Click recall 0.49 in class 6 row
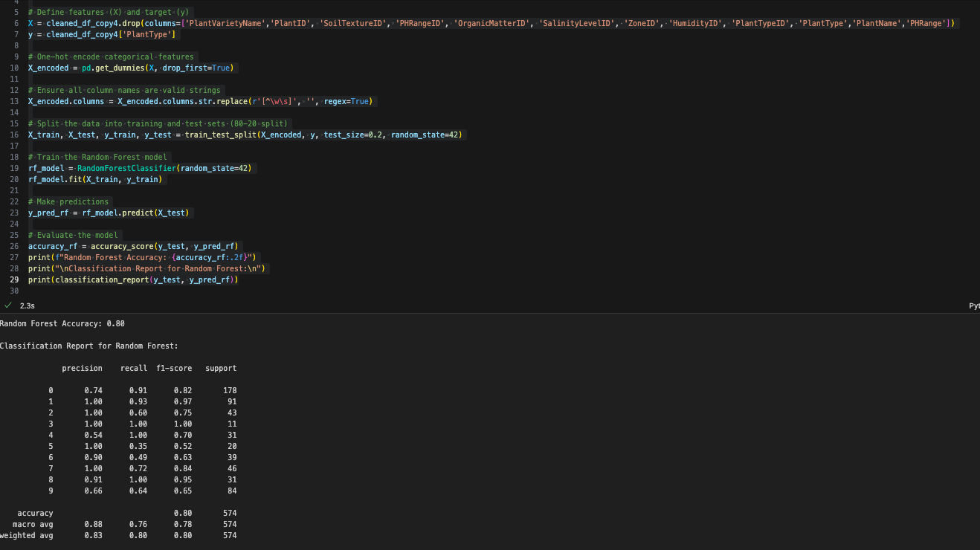This screenshot has height=550, width=980. coord(138,457)
